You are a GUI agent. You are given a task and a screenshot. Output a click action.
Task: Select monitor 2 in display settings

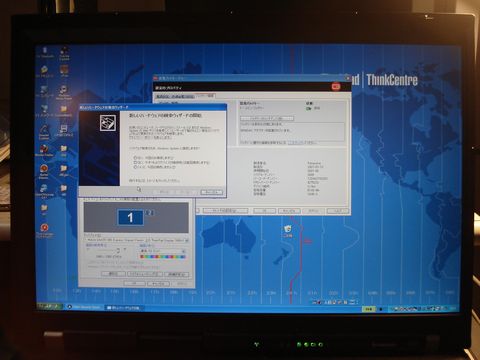tap(150, 212)
